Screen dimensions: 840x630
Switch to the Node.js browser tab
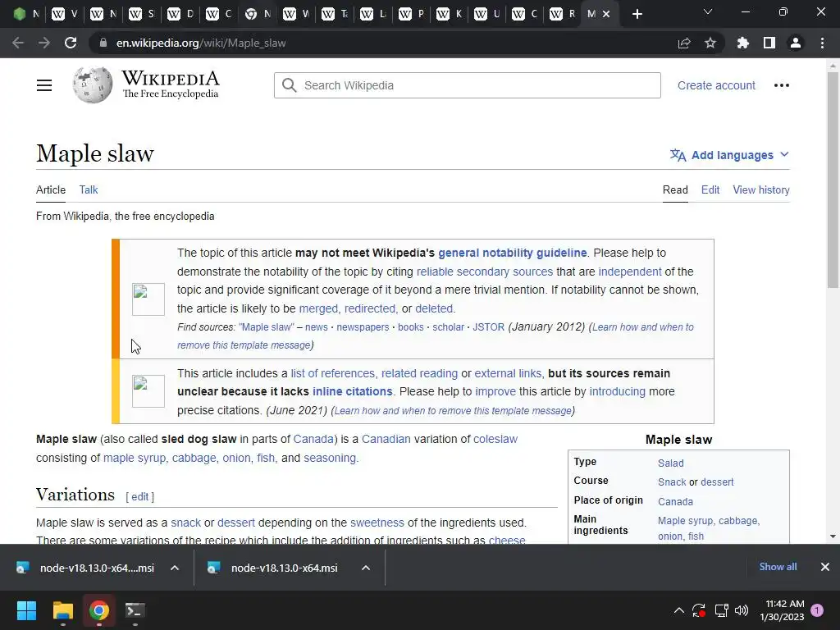27,14
